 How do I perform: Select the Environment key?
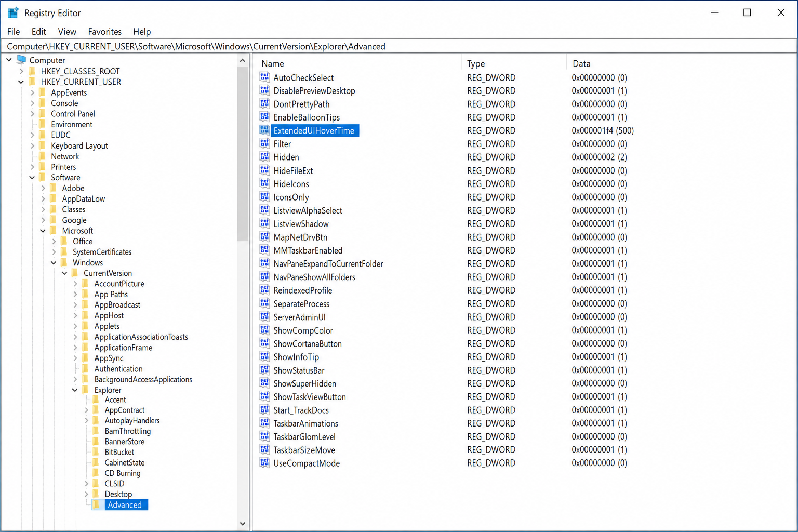(x=72, y=124)
